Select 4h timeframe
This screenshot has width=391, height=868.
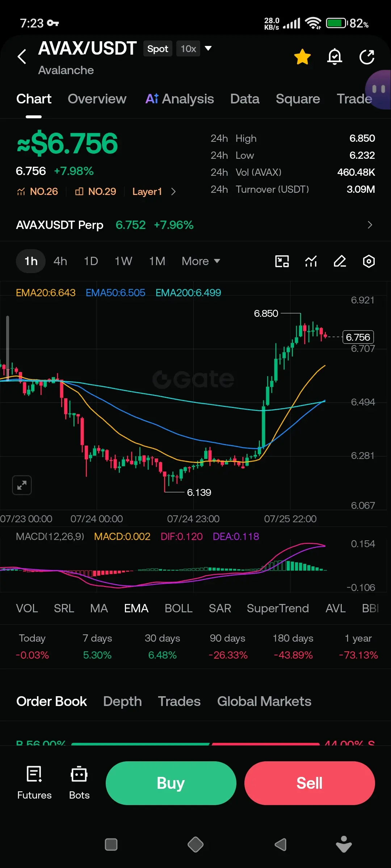point(60,261)
